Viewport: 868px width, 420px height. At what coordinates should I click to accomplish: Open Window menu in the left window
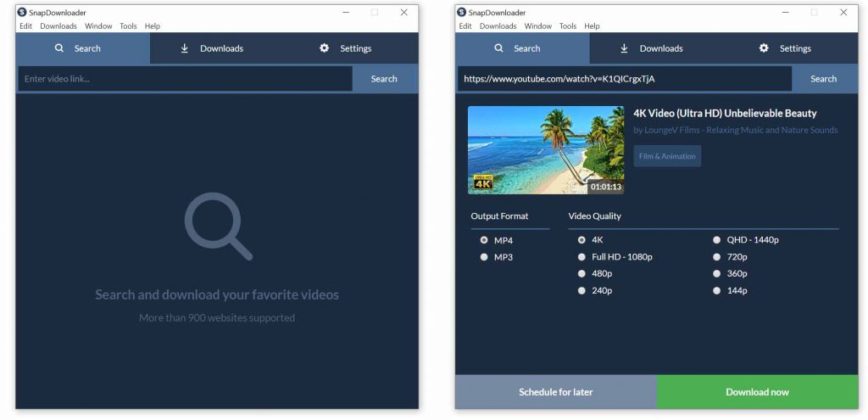[98, 26]
